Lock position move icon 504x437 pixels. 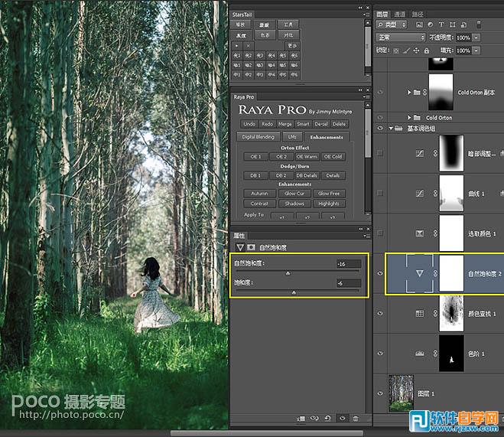coord(416,51)
